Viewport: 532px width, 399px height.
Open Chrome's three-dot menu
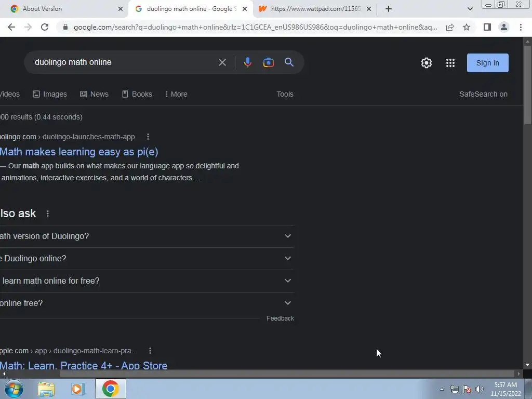(521, 27)
